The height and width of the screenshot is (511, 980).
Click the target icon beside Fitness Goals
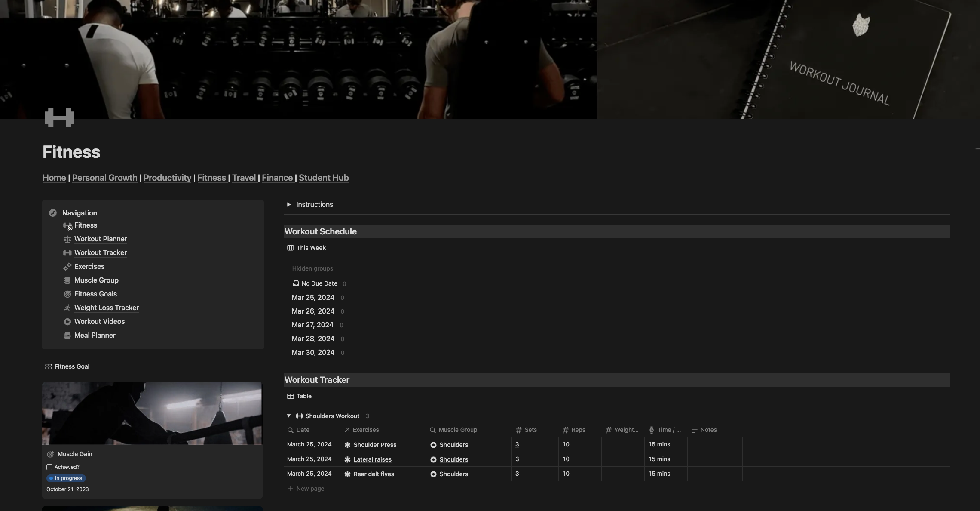(67, 294)
